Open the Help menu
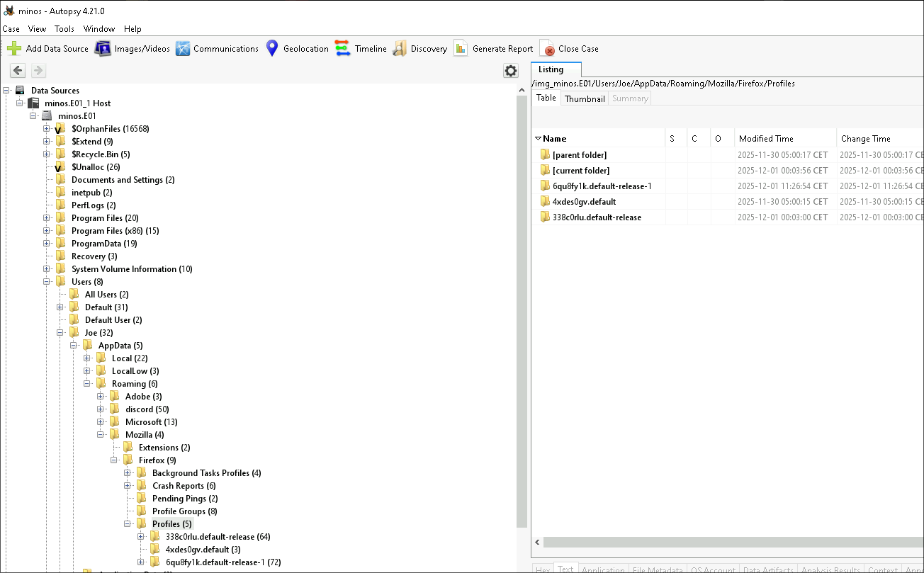 click(133, 29)
